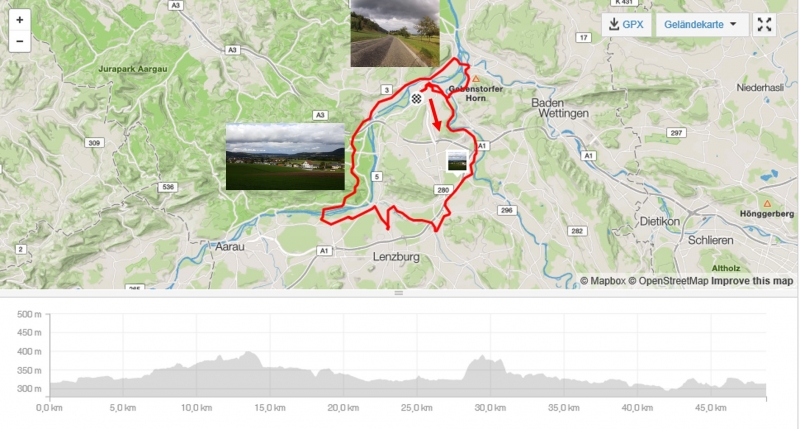Click the small photo marker near A1
Image resolution: width=800 pixels, height=429 pixels.
click(x=457, y=161)
